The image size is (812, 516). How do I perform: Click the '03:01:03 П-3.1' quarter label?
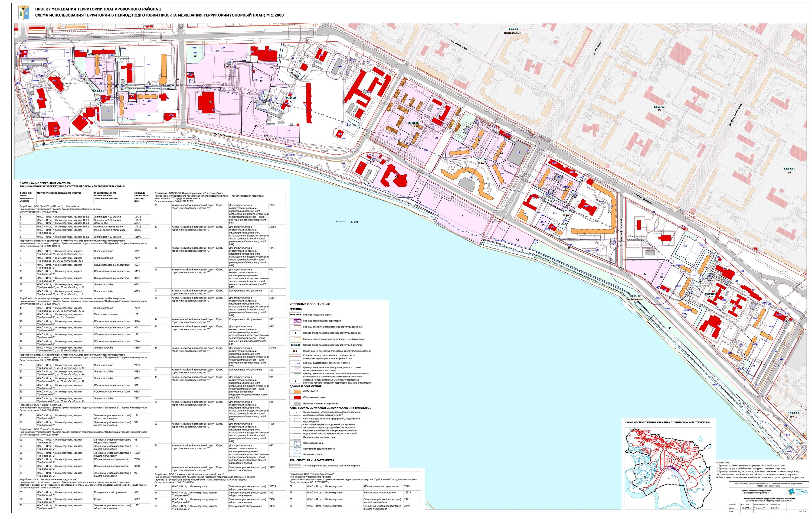click(x=413, y=125)
